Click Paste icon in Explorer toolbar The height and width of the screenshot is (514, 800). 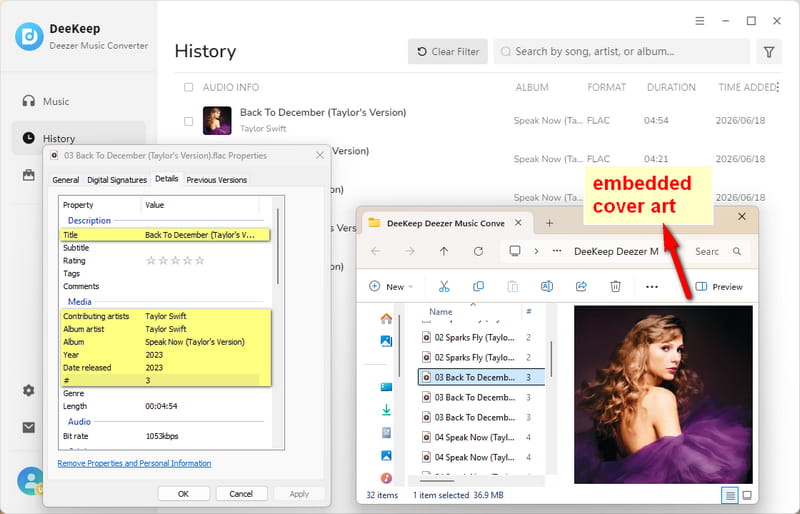click(512, 286)
